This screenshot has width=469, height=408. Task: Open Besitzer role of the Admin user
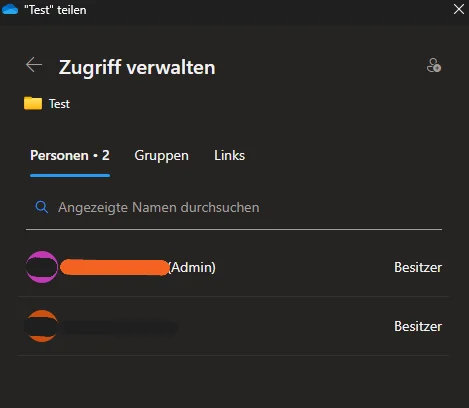pyautogui.click(x=418, y=267)
